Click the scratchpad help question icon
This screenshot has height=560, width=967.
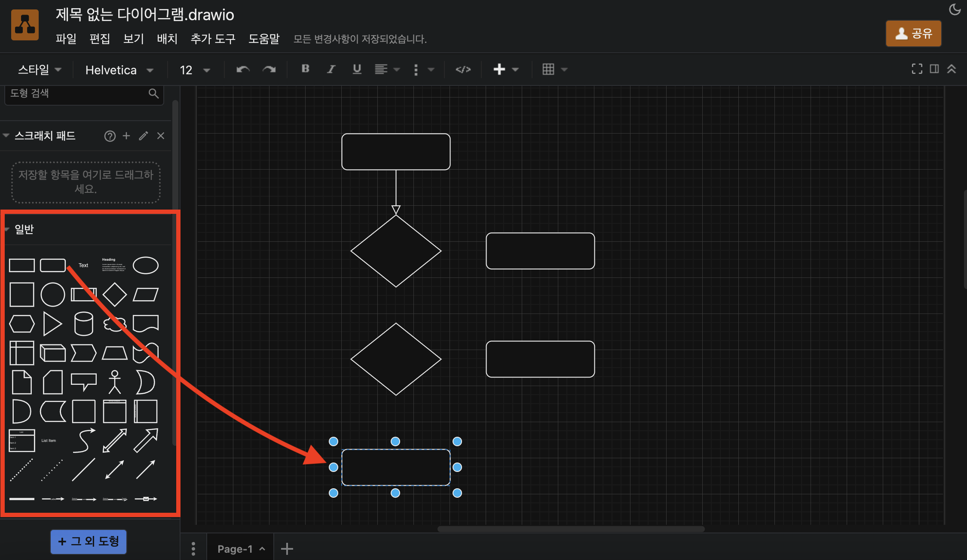(x=110, y=136)
